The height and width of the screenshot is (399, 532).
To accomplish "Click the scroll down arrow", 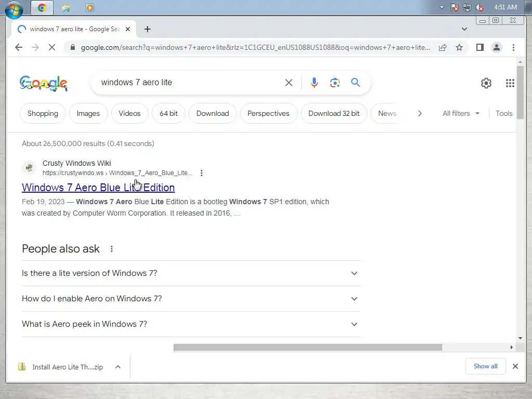I will 520,338.
